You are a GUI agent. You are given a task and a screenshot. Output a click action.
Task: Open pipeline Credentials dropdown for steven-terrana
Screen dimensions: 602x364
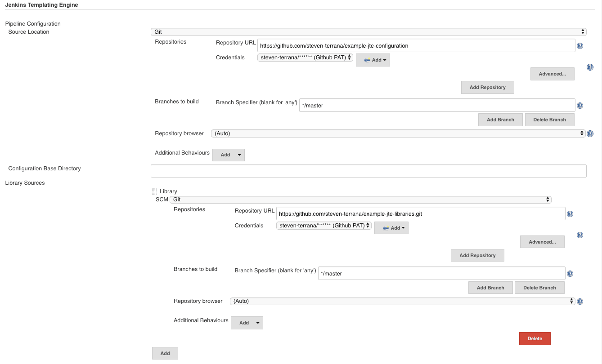[x=305, y=58]
